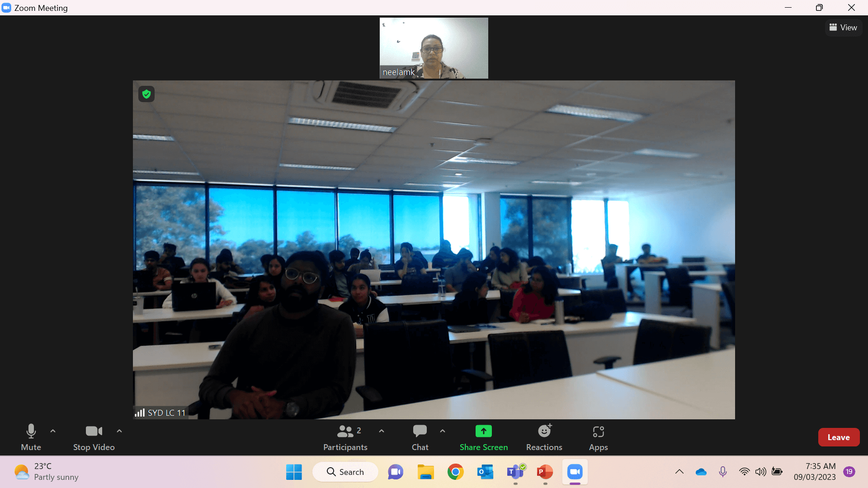Click the Mute microphone icon
868x488 pixels.
click(x=30, y=430)
